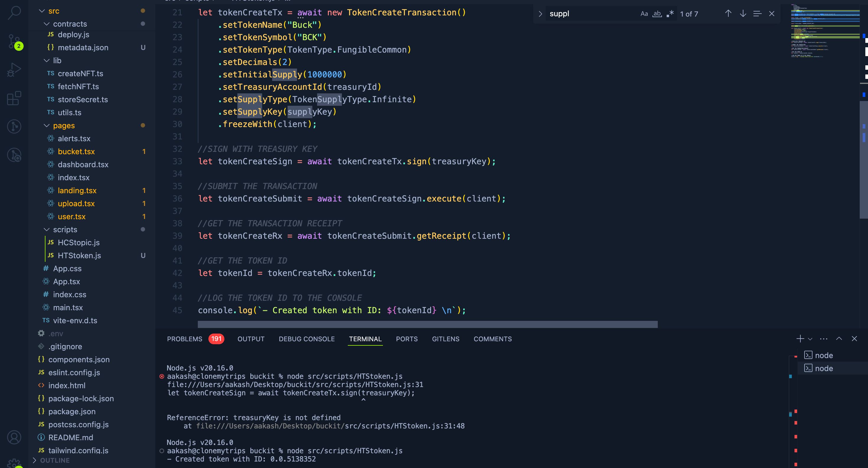Open README.md file

71,437
